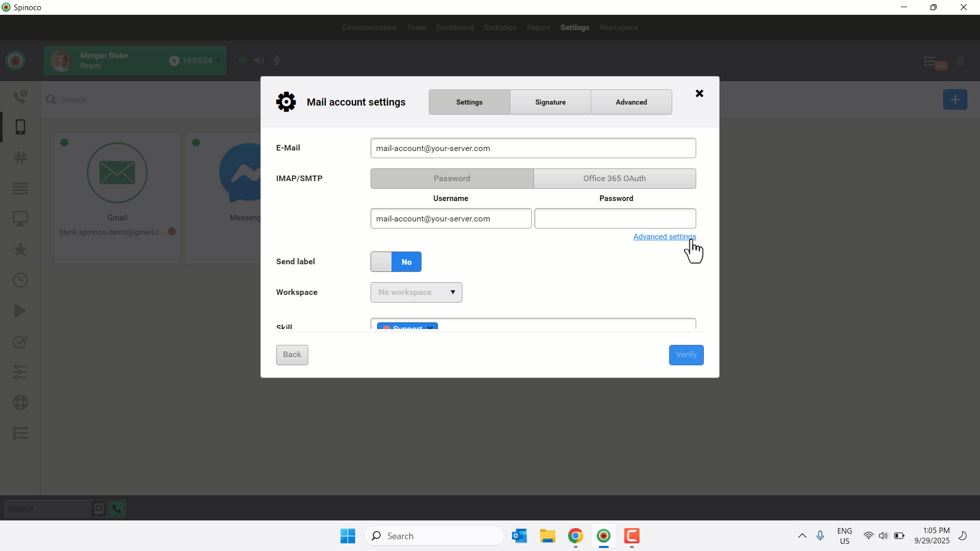Toggle the Send label switch
980x551 pixels.
tap(396, 262)
